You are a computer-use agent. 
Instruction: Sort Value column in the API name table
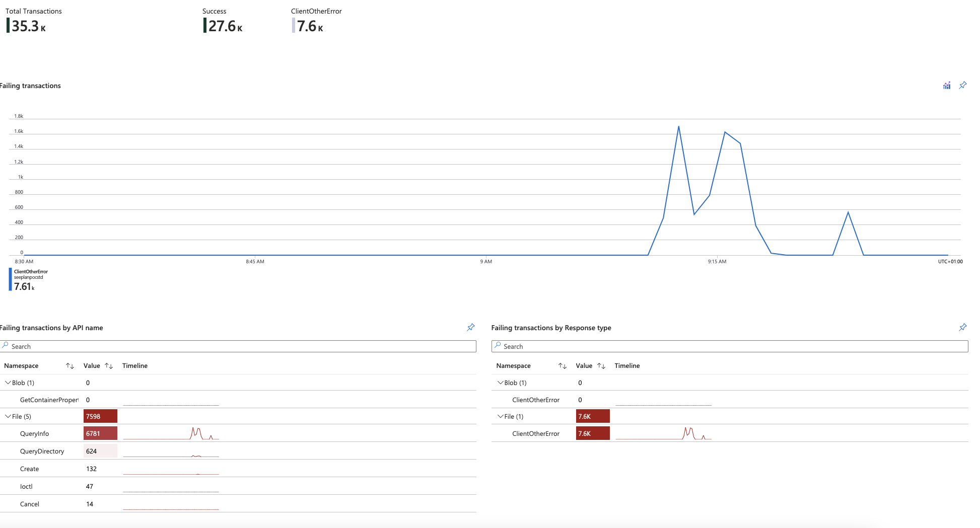pos(109,366)
